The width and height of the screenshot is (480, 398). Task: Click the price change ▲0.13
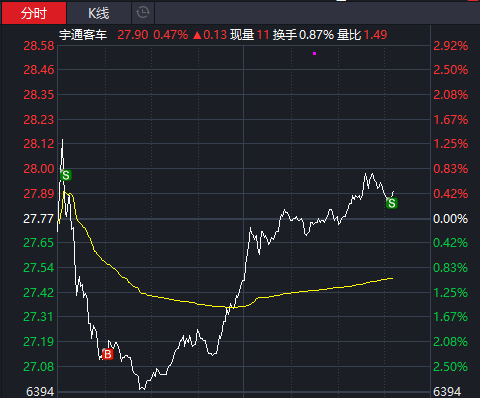(x=210, y=35)
